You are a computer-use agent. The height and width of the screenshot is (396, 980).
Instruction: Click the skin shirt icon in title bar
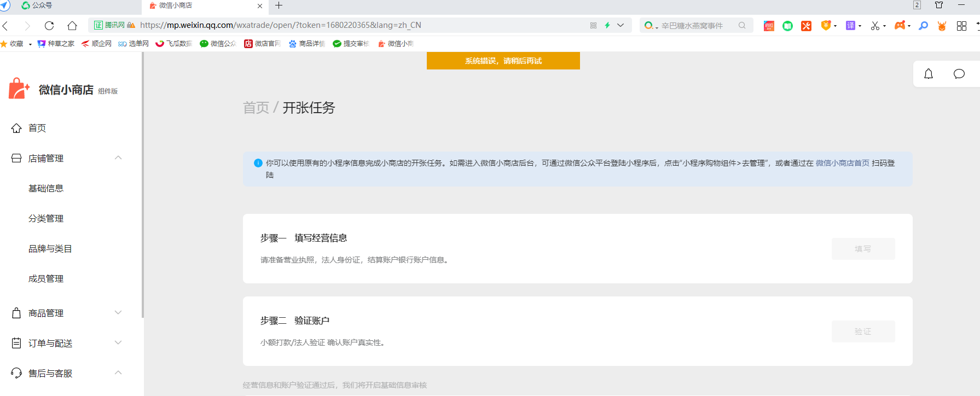939,5
